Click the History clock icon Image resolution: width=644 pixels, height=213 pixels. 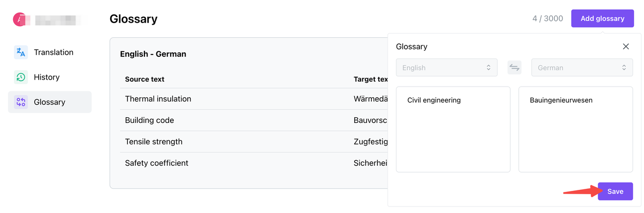21,77
